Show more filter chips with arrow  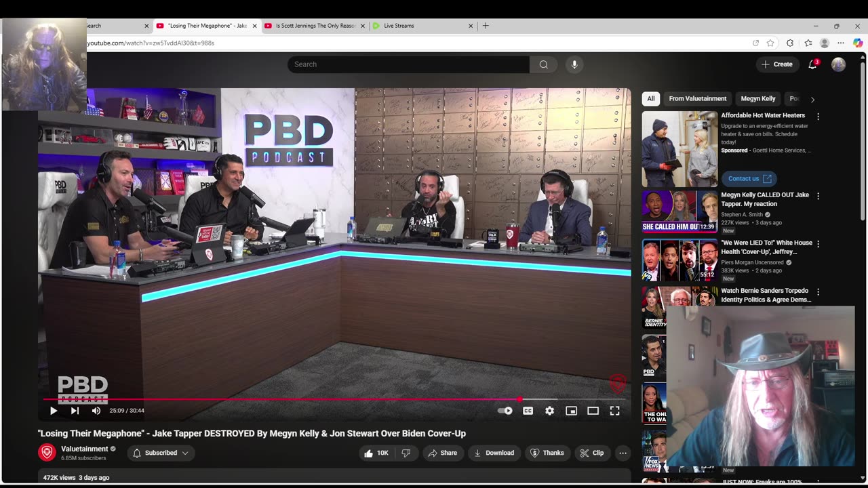click(812, 99)
